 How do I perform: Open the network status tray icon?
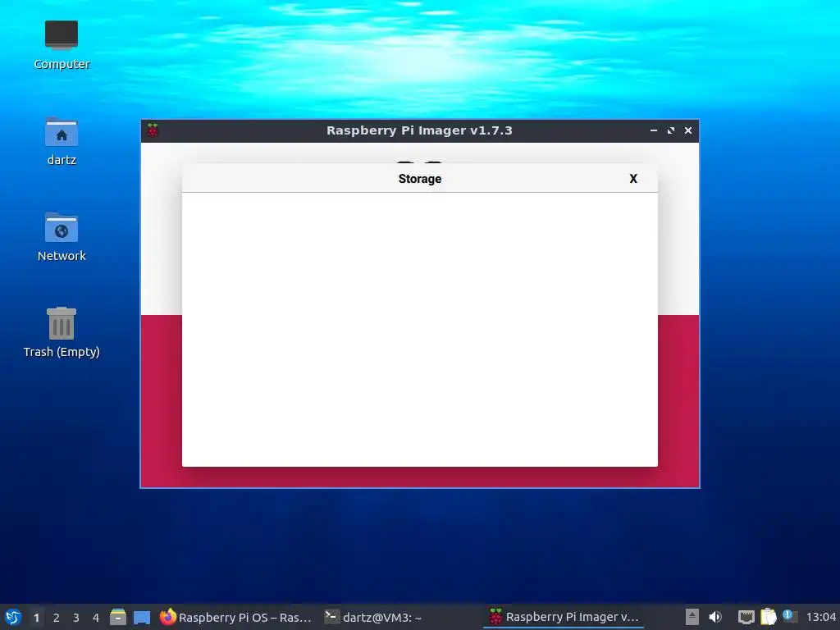(x=746, y=617)
